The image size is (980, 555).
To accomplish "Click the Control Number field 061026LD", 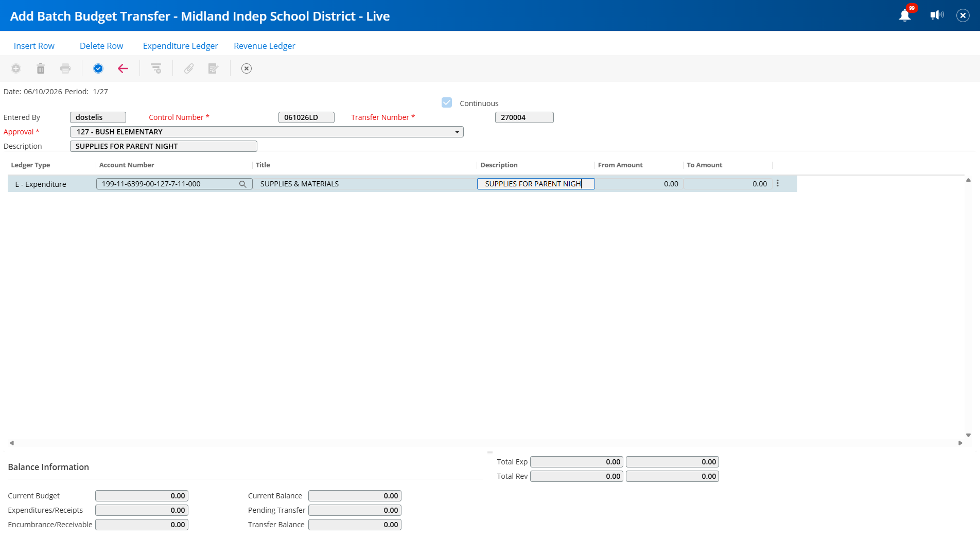I will coord(306,117).
